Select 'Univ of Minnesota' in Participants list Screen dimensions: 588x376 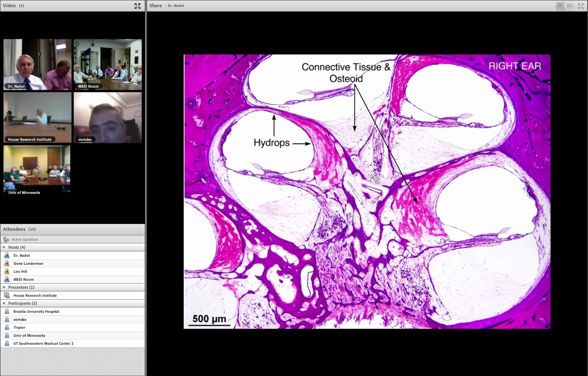[29, 336]
